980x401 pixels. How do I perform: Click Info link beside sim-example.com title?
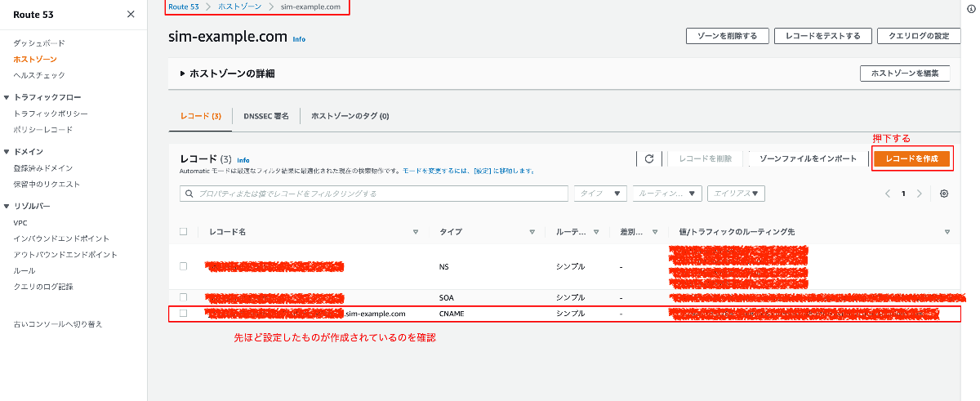[x=299, y=38]
